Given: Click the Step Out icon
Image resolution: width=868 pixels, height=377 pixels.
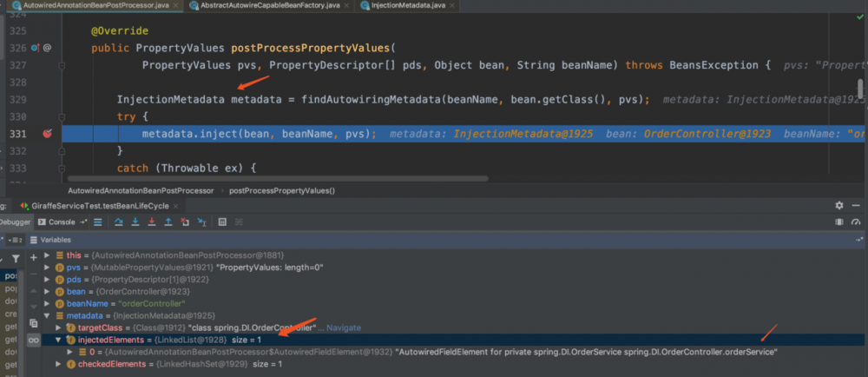Looking at the screenshot, I should pos(168,222).
